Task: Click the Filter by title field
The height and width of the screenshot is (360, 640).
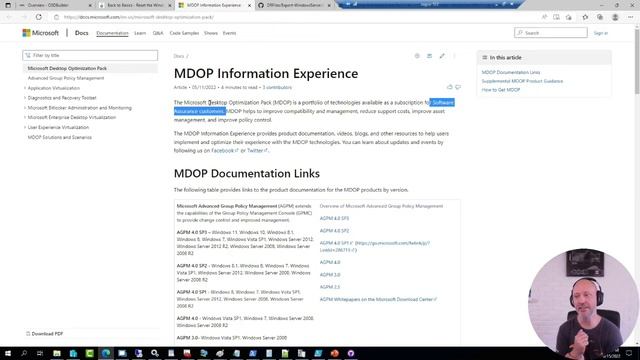Action: 90,55
